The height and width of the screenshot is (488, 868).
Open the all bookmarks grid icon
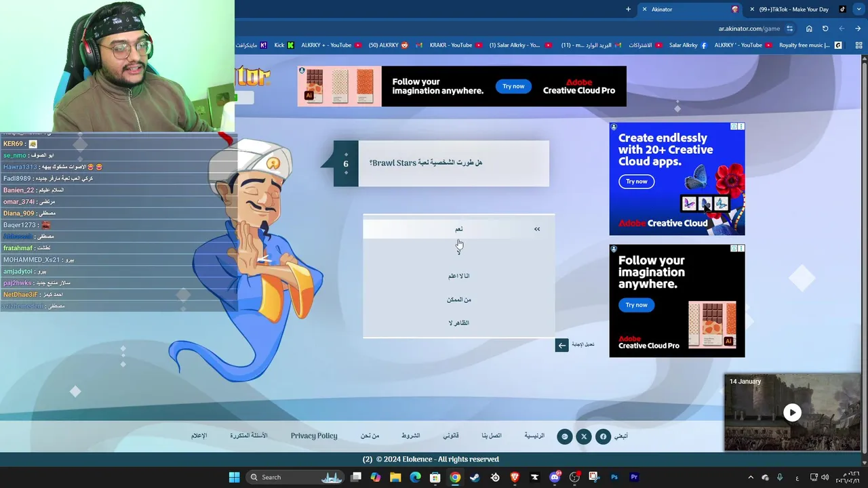tap(859, 45)
